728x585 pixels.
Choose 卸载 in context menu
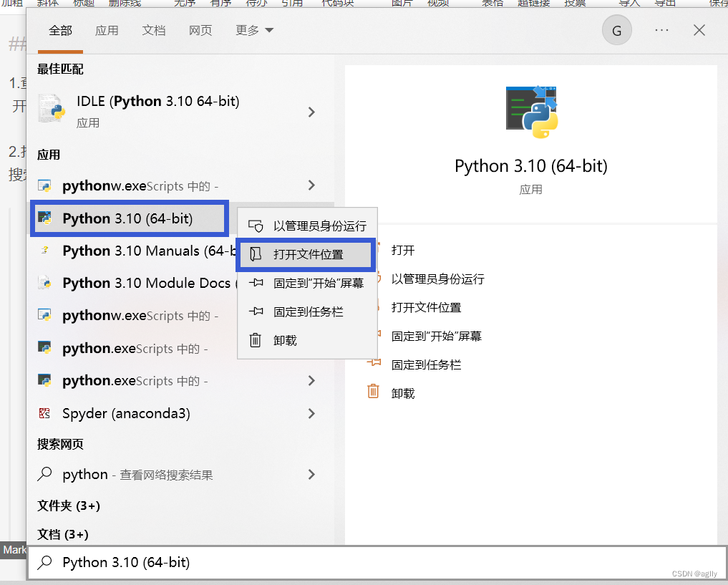point(307,340)
